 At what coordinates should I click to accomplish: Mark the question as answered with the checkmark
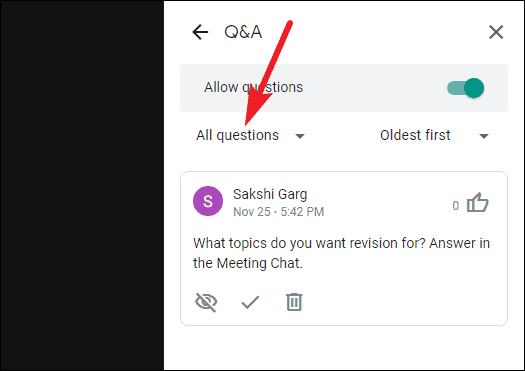point(250,302)
